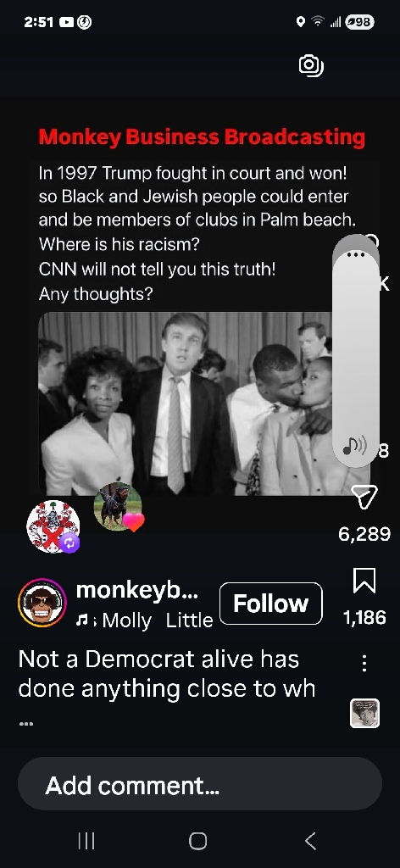Image resolution: width=400 pixels, height=868 pixels.
Task: Save the reel with bookmark icon
Action: pyautogui.click(x=364, y=581)
